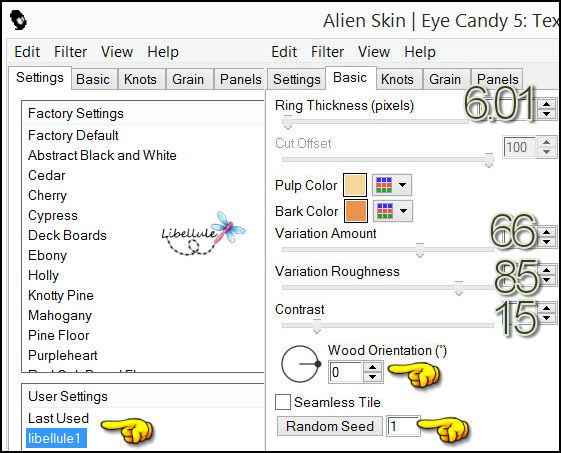The height and width of the screenshot is (453, 561).
Task: Increase Variation Roughness with the up arrow
Action: (x=546, y=270)
